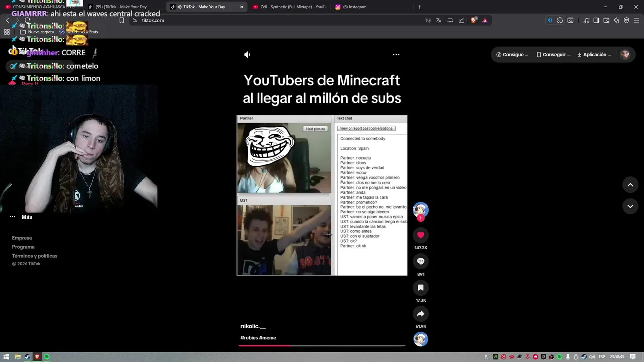644x362 pixels.
Task: Open the volume control in system tray
Action: [592, 357]
